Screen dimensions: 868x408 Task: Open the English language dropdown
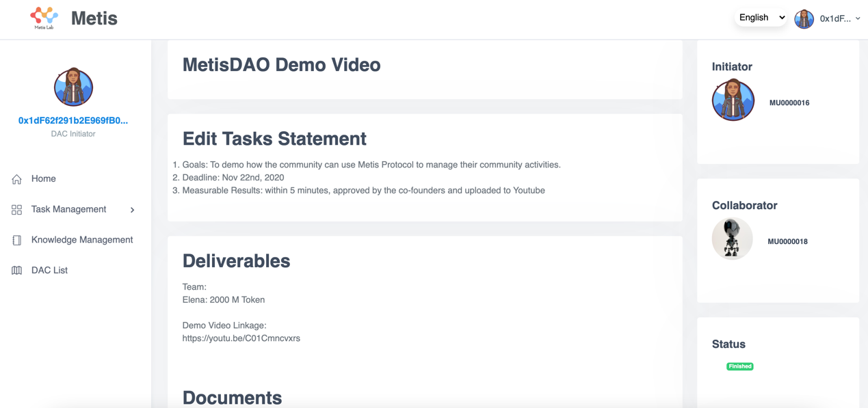[761, 18]
